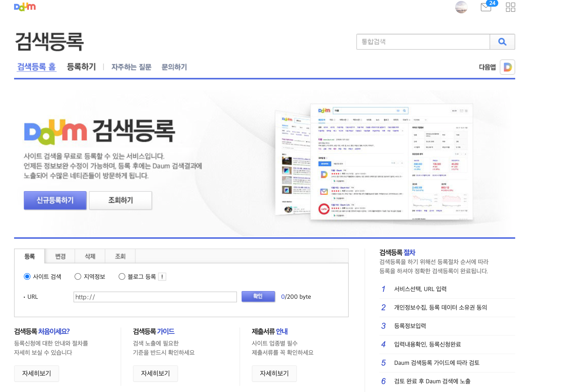Select the 지역정보 radio button
This screenshot has height=392, width=580.
[x=78, y=277]
